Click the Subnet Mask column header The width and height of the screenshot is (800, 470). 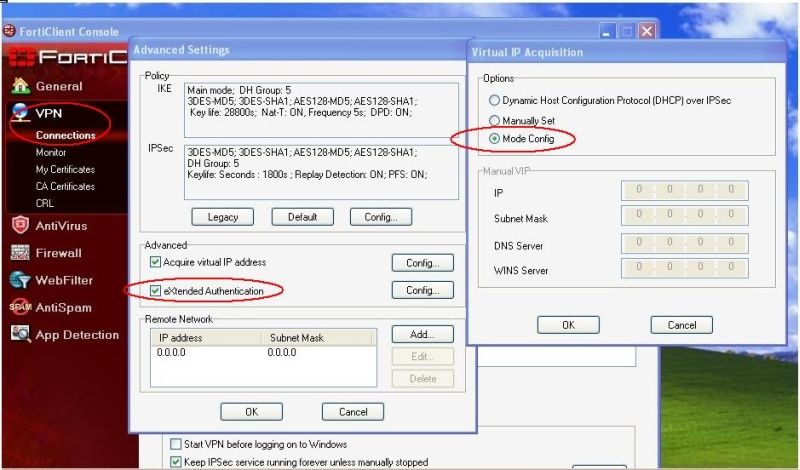[318, 338]
